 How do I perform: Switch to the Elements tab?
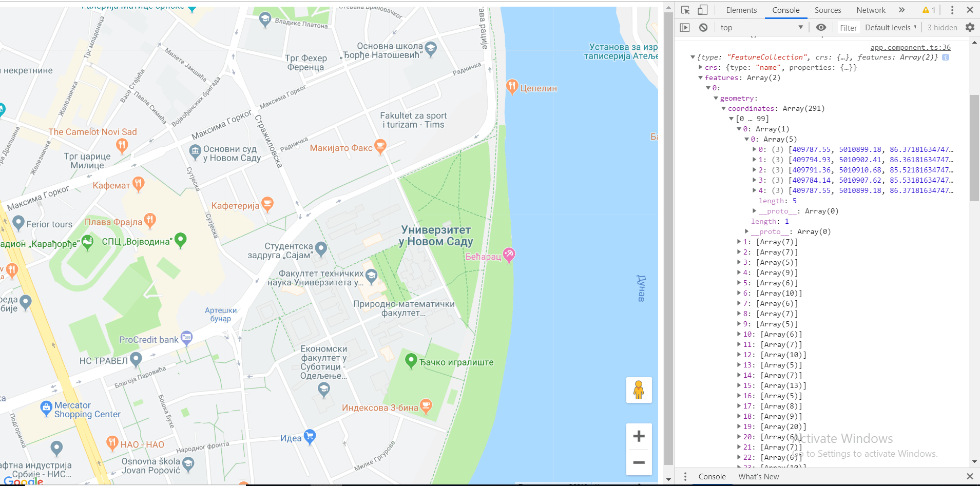pos(741,10)
